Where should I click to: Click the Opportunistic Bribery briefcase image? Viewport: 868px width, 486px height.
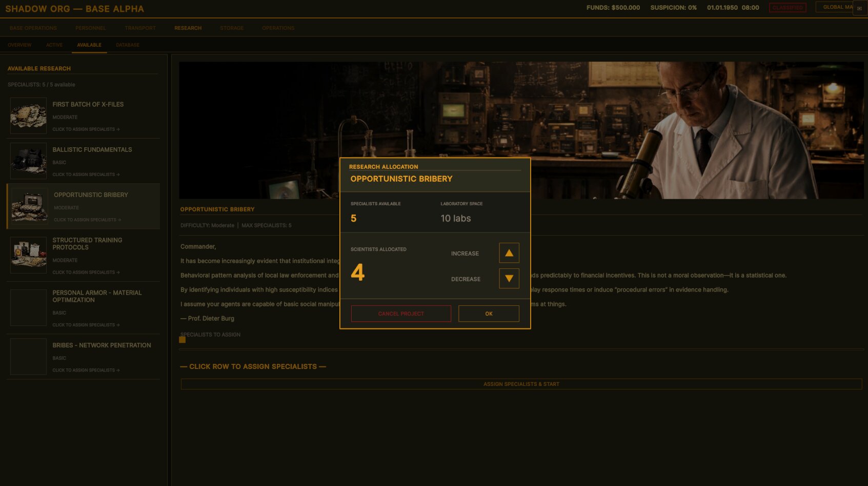coord(30,206)
